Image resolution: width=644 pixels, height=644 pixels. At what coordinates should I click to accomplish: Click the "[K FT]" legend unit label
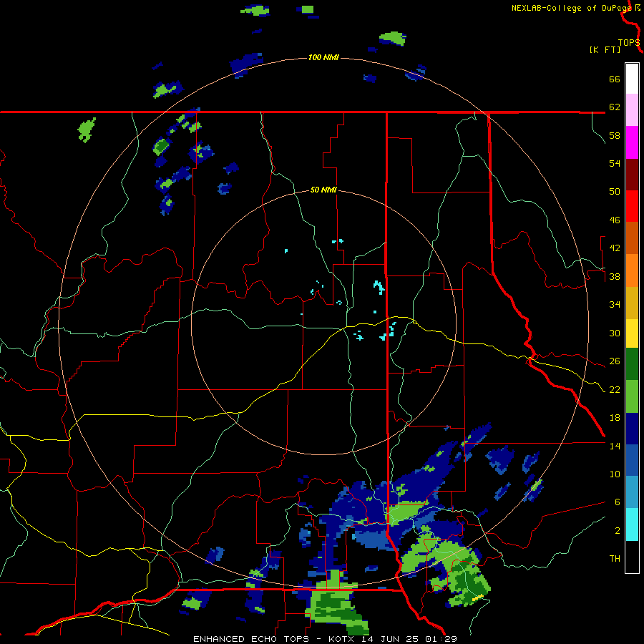point(605,49)
